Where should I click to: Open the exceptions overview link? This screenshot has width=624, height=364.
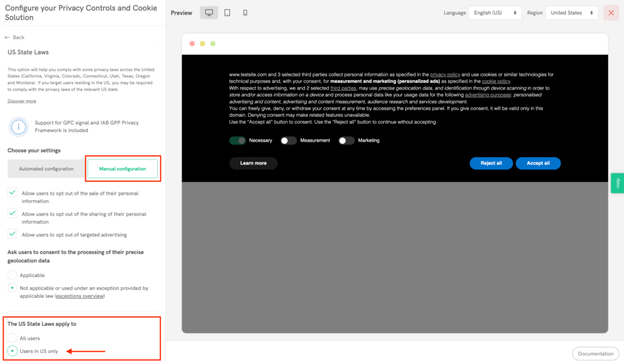[x=80, y=296]
